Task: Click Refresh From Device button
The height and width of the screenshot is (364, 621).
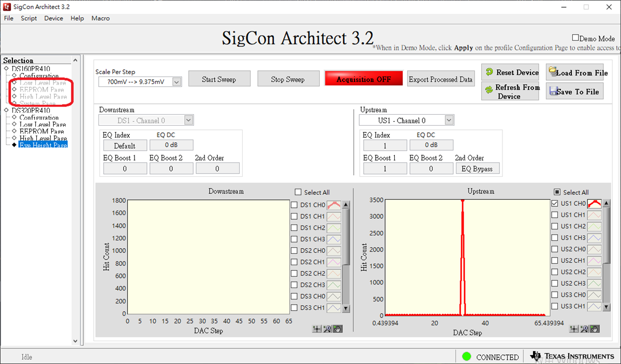Action: coord(511,92)
